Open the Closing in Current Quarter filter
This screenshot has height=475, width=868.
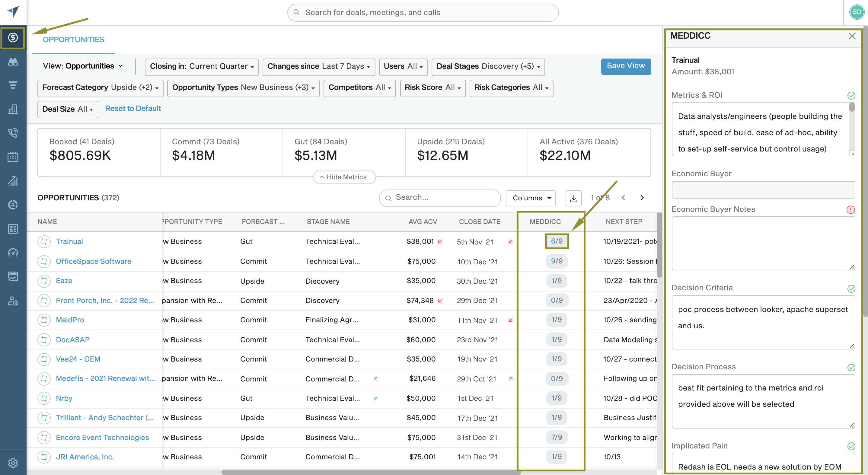[202, 67]
